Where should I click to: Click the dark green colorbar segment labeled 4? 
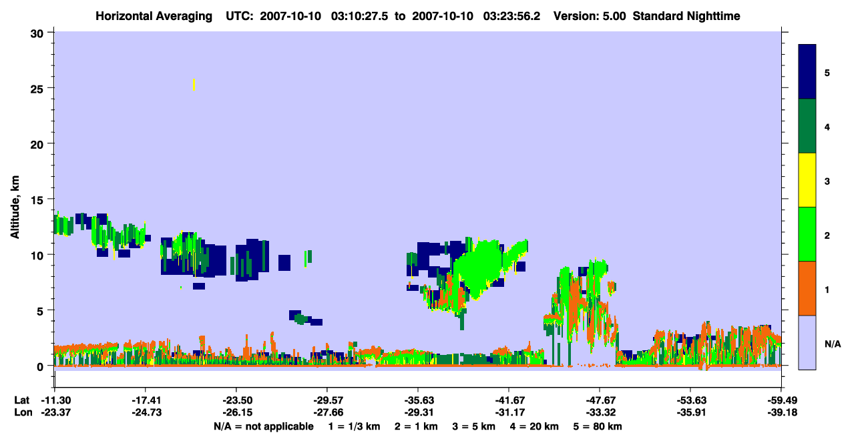click(x=807, y=126)
